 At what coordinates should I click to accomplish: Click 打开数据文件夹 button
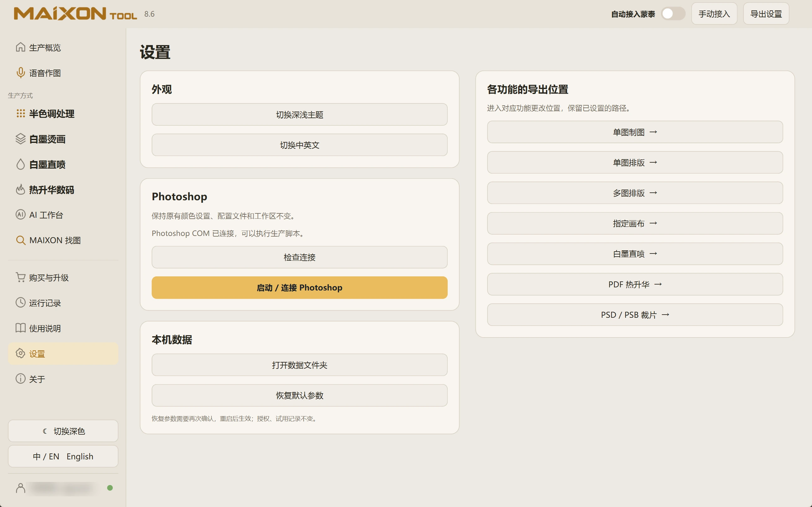299,365
